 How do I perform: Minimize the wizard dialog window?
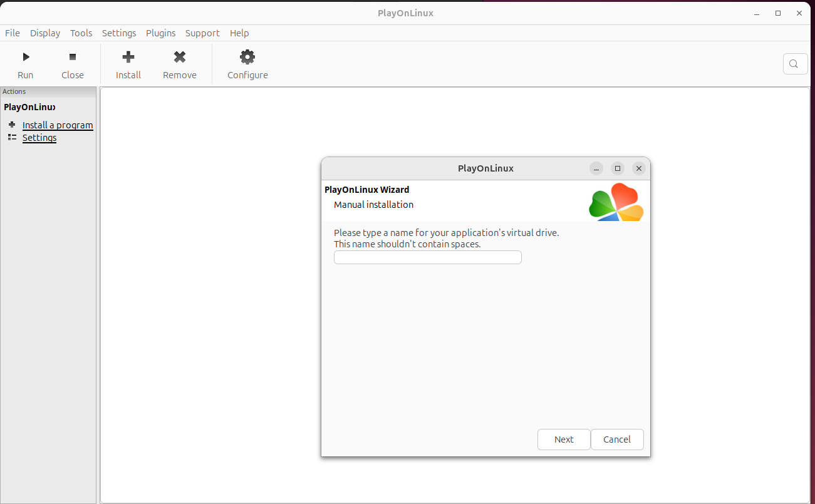pyautogui.click(x=597, y=168)
